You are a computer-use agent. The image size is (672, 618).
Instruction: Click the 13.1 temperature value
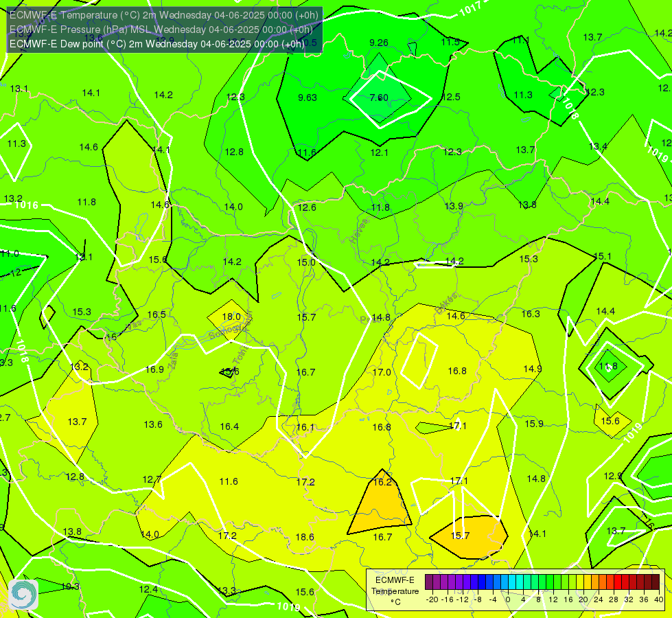click(19, 89)
